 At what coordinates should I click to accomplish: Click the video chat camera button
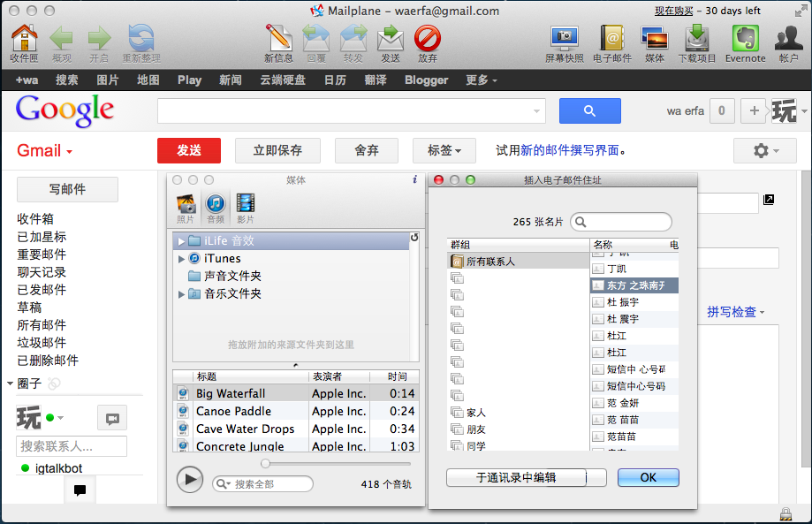pos(112,418)
